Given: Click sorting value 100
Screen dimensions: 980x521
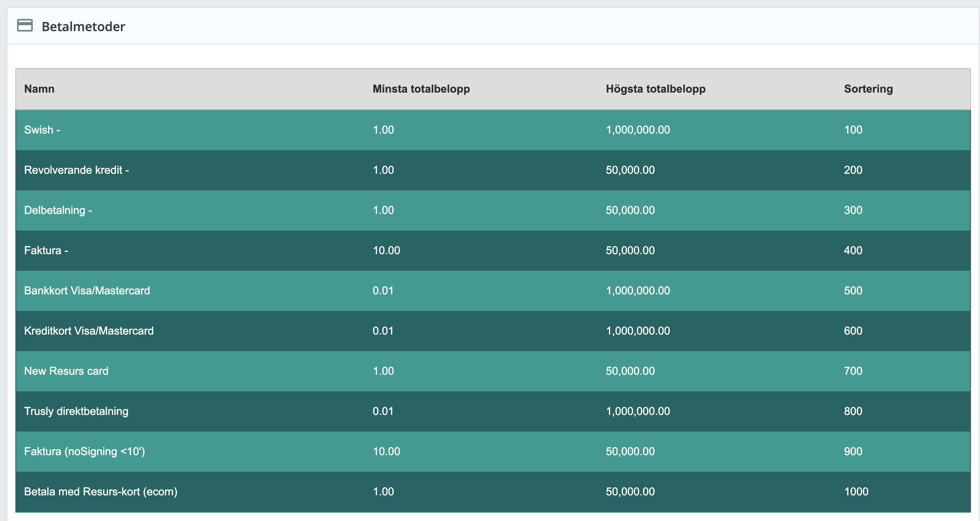Looking at the screenshot, I should (x=853, y=130).
